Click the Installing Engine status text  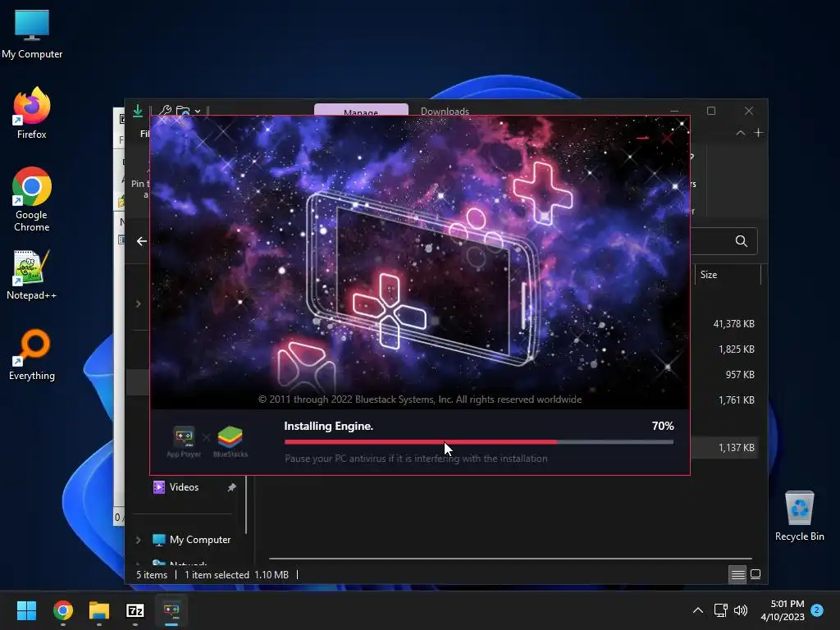[x=328, y=426]
